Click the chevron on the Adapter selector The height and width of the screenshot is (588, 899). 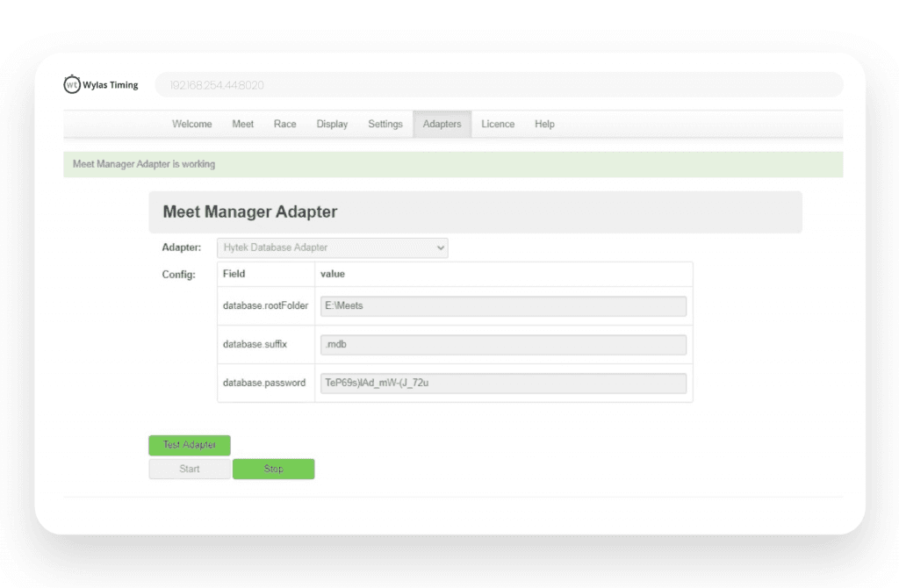440,247
